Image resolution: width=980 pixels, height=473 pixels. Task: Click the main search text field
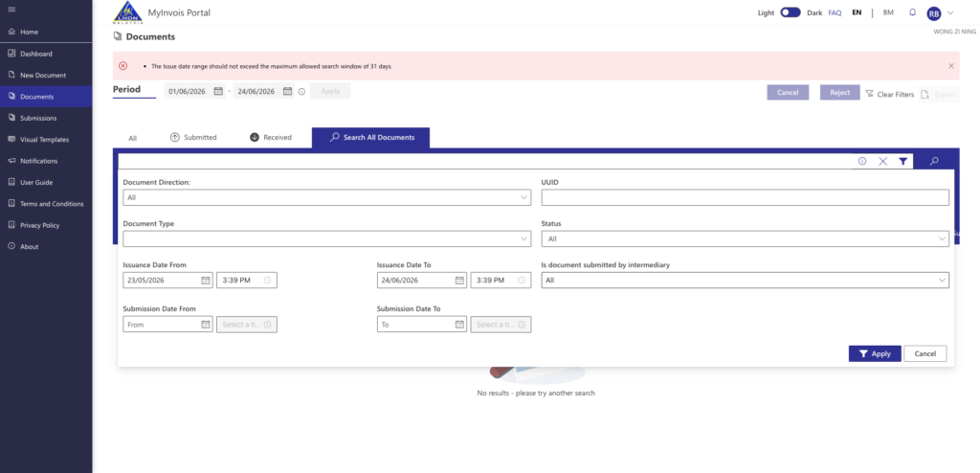click(x=485, y=162)
